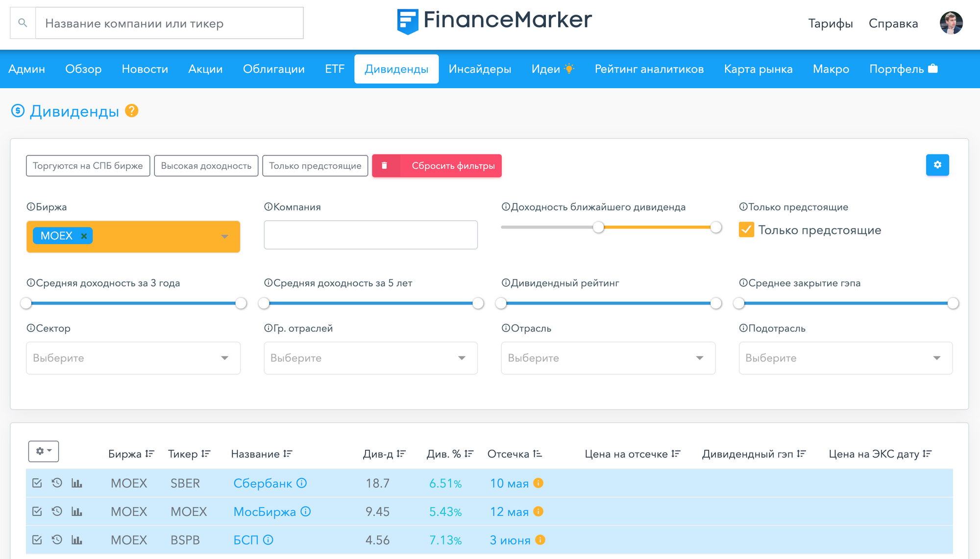Open the chart icon in BSPB row
This screenshot has width=980, height=559.
pyautogui.click(x=77, y=540)
